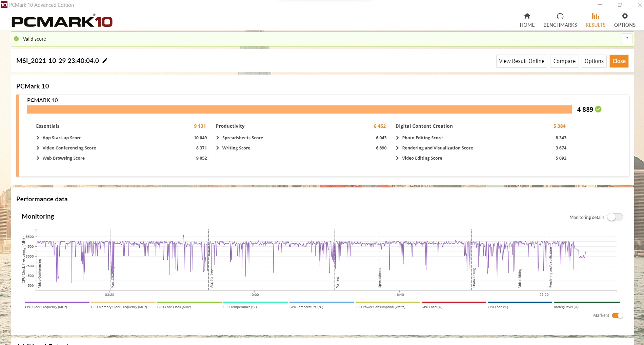Open Options via the gear icon
644x345 pixels.
pos(625,16)
